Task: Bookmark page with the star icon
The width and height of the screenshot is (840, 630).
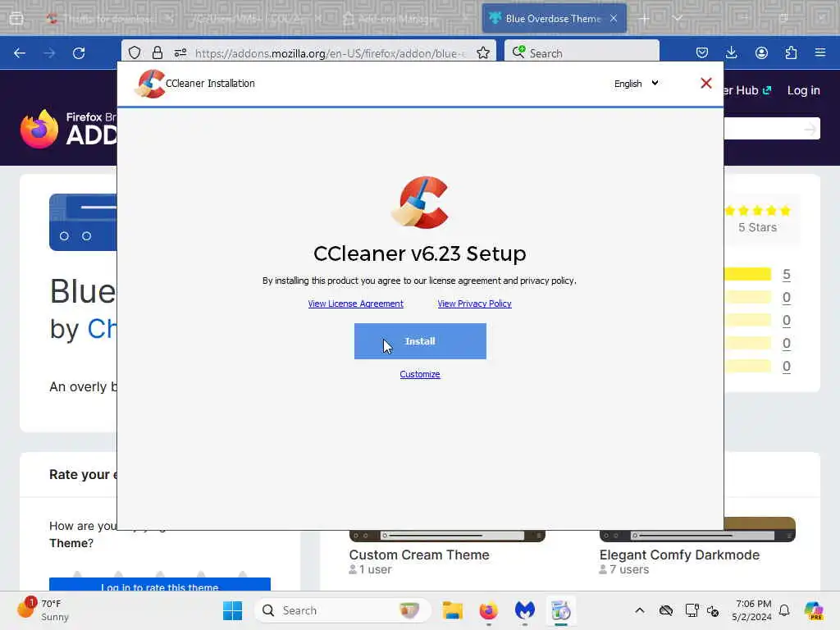Action: click(x=483, y=52)
